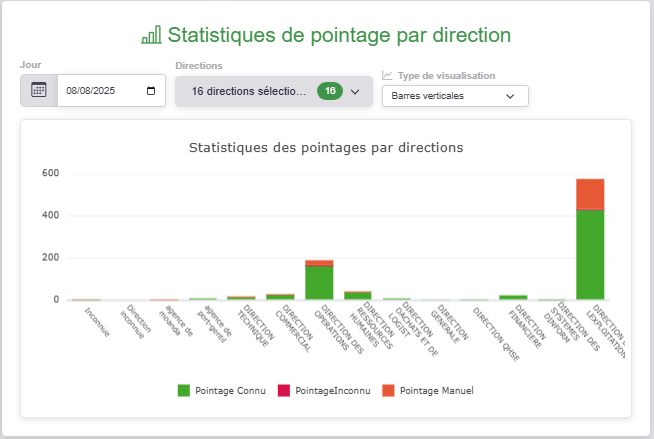Screen dimensions: 654x439
Task: Click the DIRECTION FINANCIERE bar
Action: pyautogui.click(x=513, y=297)
